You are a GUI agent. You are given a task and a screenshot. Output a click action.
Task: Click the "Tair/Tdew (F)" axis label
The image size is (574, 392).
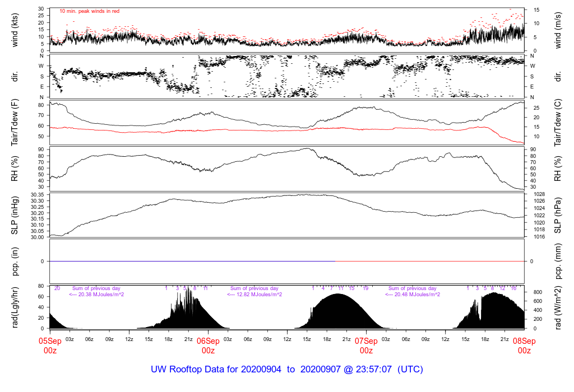(17, 122)
